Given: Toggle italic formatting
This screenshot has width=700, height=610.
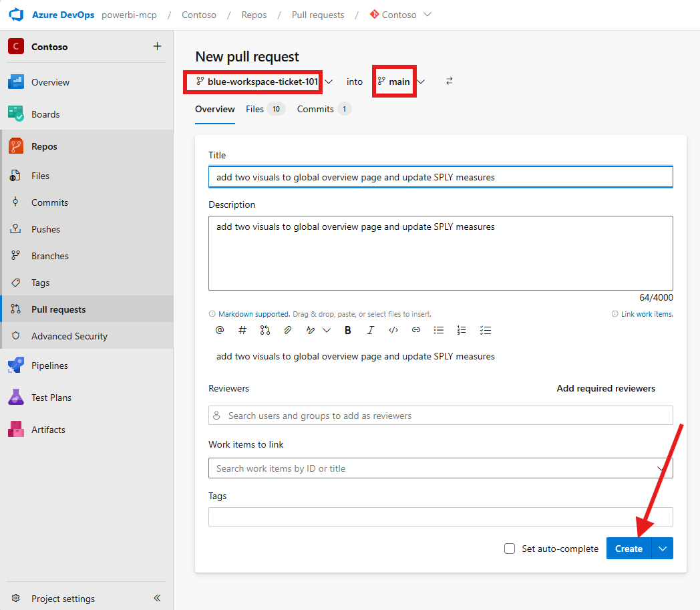Looking at the screenshot, I should [371, 331].
